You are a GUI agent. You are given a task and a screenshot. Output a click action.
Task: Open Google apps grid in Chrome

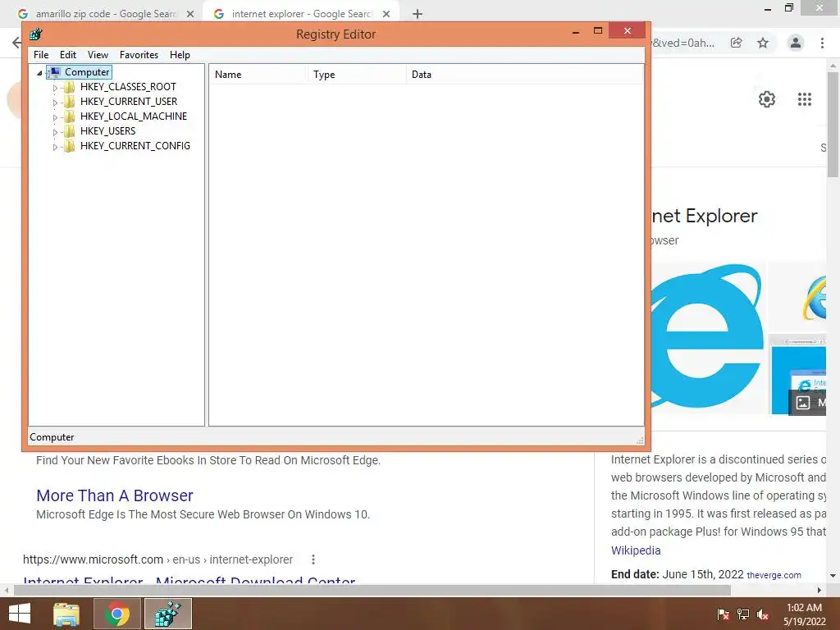pyautogui.click(x=804, y=99)
